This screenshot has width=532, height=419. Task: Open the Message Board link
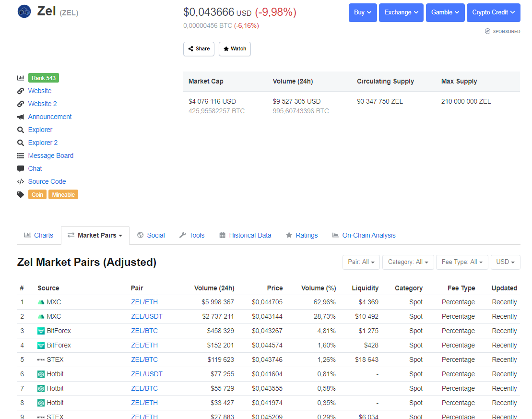50,156
